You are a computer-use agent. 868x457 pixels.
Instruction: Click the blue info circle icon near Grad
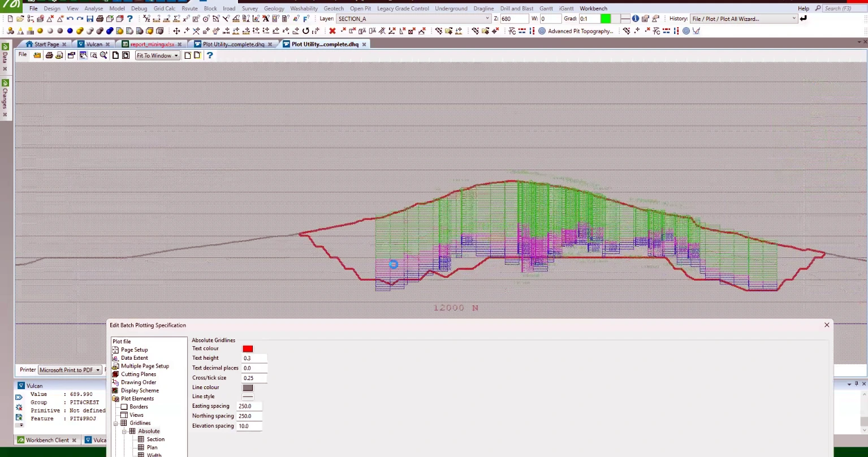pyautogui.click(x=636, y=19)
